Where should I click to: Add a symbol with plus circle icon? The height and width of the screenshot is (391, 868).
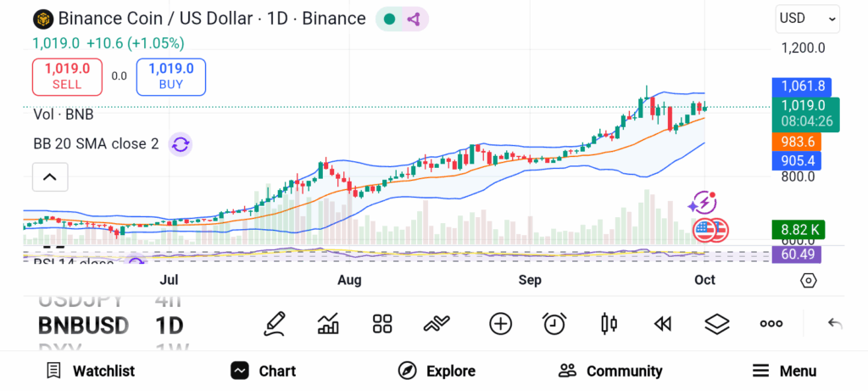tap(501, 323)
